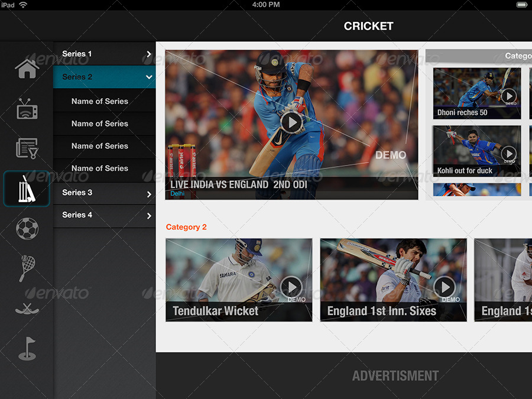Open the Tendulkar Wicket video thumbnail

coord(239,280)
